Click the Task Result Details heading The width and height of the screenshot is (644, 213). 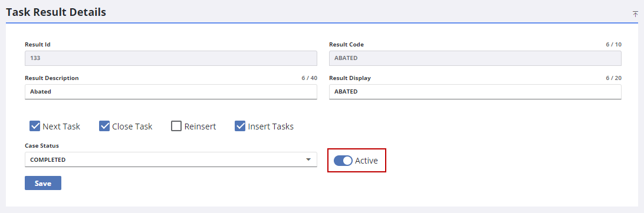(56, 12)
